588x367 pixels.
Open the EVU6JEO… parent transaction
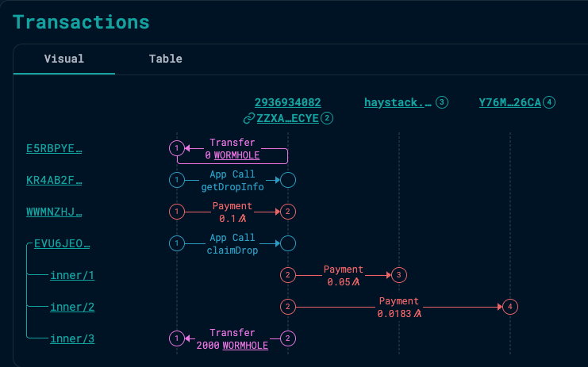[x=62, y=243]
